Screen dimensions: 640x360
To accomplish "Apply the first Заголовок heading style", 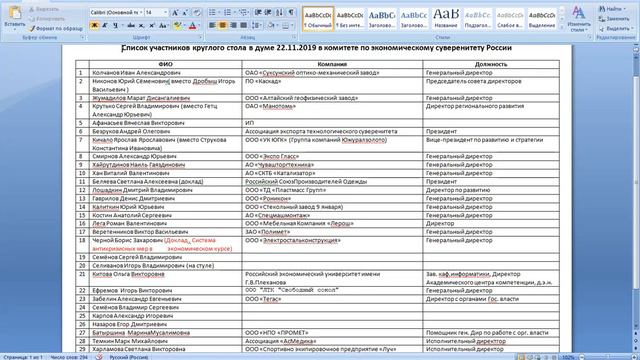I will [382, 19].
